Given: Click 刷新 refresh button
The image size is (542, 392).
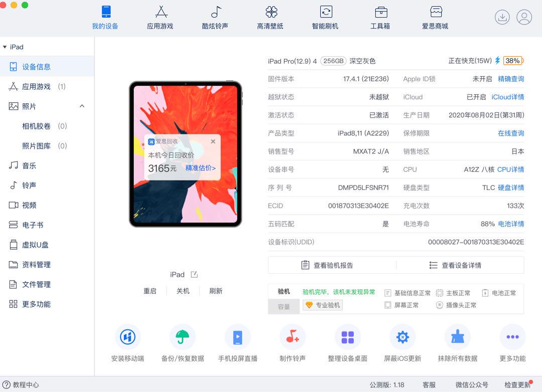Looking at the screenshot, I should point(216,291).
